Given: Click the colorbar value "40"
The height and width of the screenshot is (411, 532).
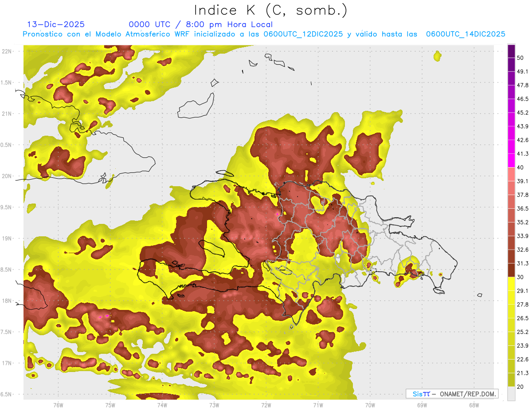Looking at the screenshot, I should 521,168.
